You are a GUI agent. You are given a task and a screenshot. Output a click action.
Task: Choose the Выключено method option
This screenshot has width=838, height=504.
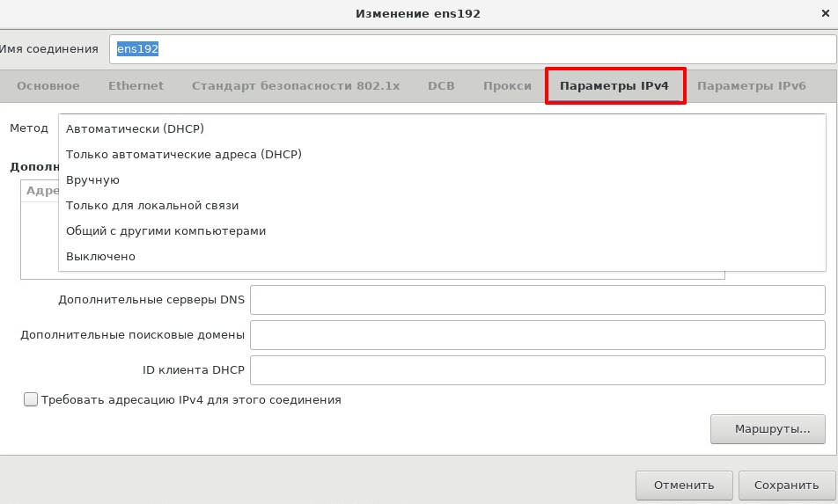tap(442, 257)
